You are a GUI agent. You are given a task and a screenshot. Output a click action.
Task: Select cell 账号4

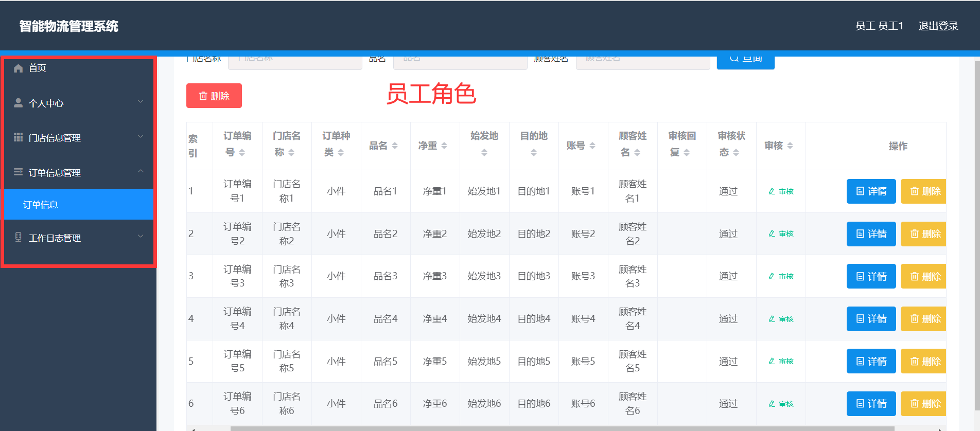tap(583, 318)
